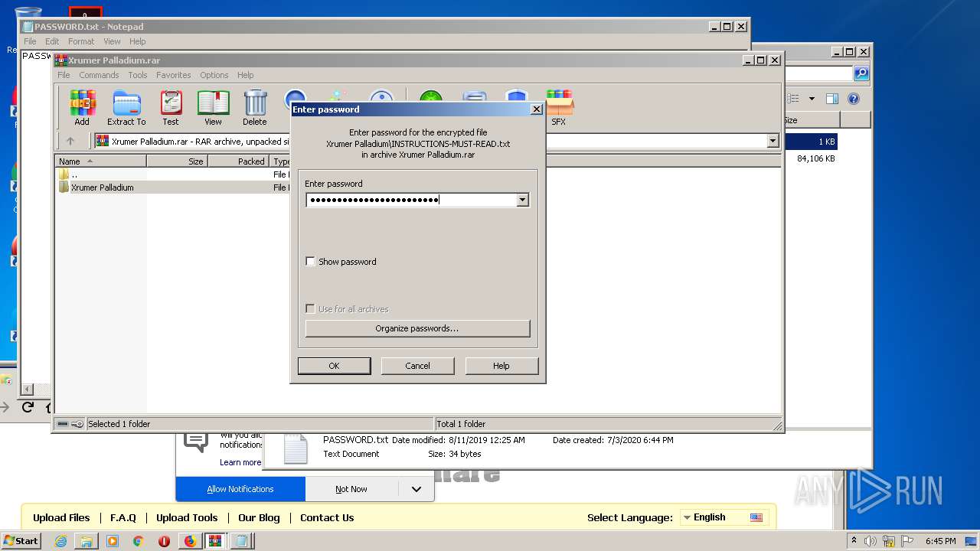
Task: Open the Upload Tools link
Action: (x=187, y=518)
